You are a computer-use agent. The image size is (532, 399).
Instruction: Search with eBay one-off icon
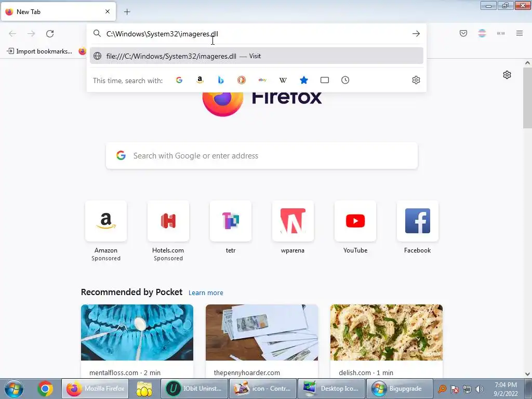[262, 80]
